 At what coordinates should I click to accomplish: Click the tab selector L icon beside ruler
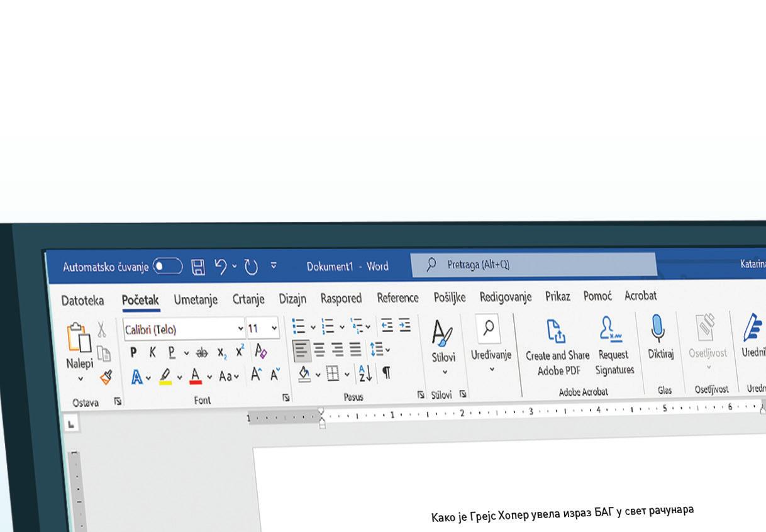coord(71,424)
